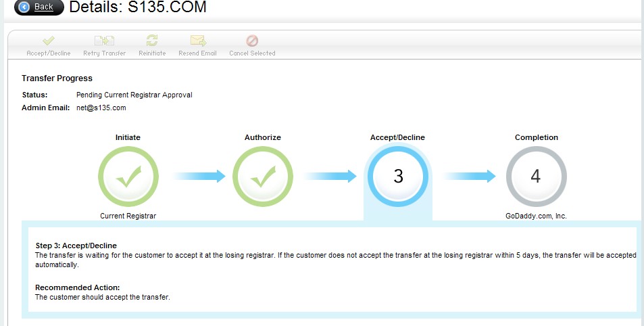Viewport: 644px width, 326px height.
Task: Click the admin email net@s135.com
Action: (x=101, y=108)
